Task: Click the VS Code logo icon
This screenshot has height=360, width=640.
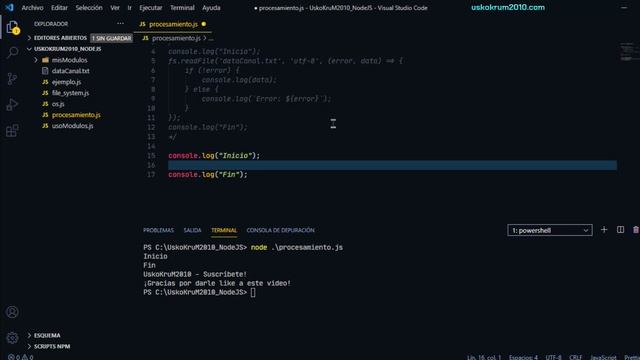Action: coord(9,7)
